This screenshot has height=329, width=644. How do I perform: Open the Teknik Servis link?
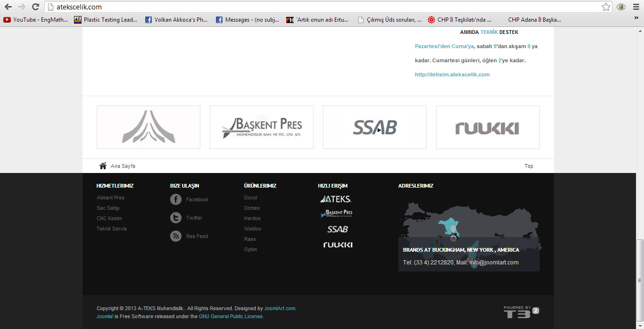112,229
